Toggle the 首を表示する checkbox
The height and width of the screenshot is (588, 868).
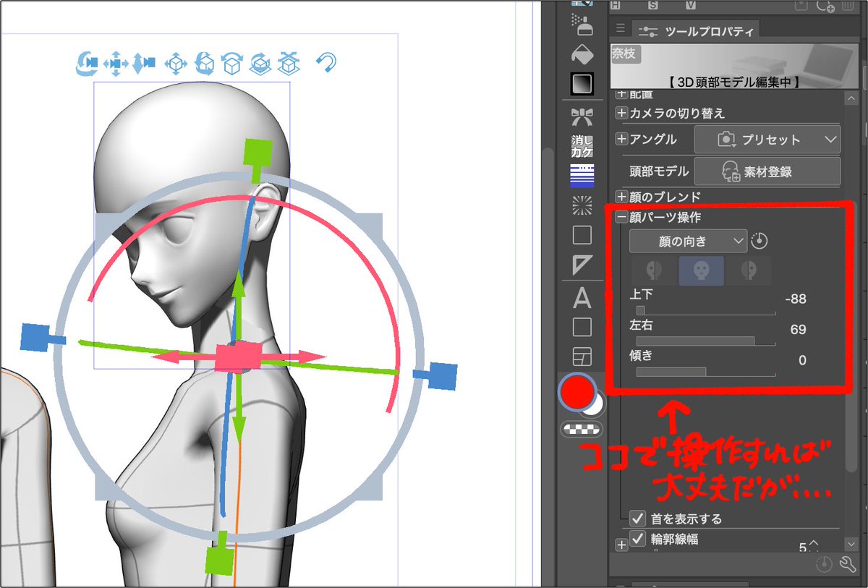[637, 518]
